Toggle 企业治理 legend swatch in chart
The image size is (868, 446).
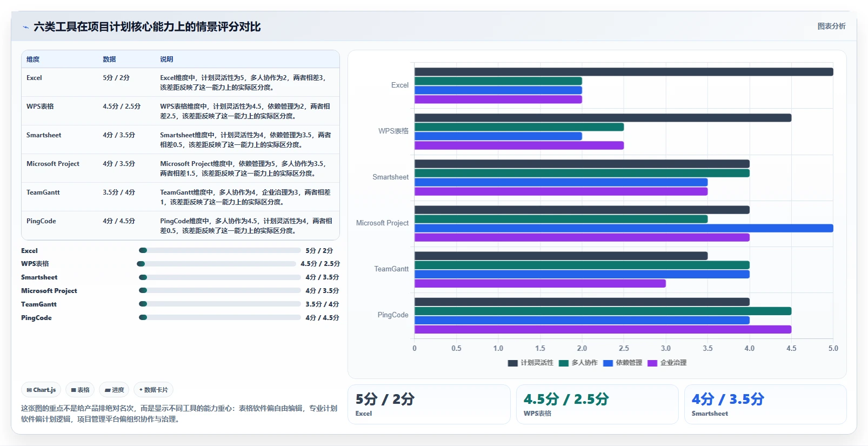pos(652,363)
